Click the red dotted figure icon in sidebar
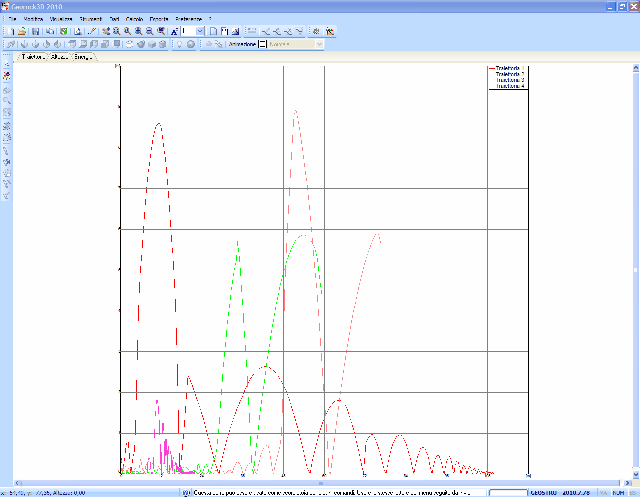Screen dimensions: 640x497 click(x=7, y=76)
